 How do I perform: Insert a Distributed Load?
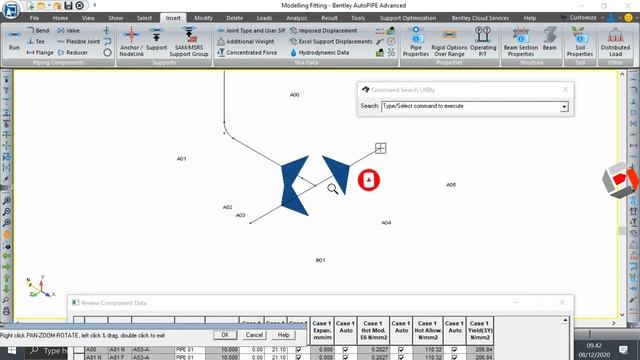pyautogui.click(x=615, y=42)
